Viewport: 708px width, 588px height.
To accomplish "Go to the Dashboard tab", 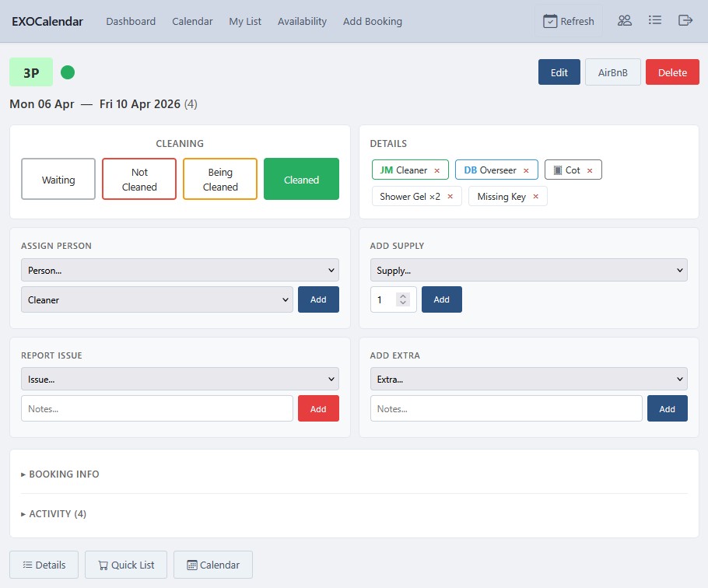I will click(131, 21).
